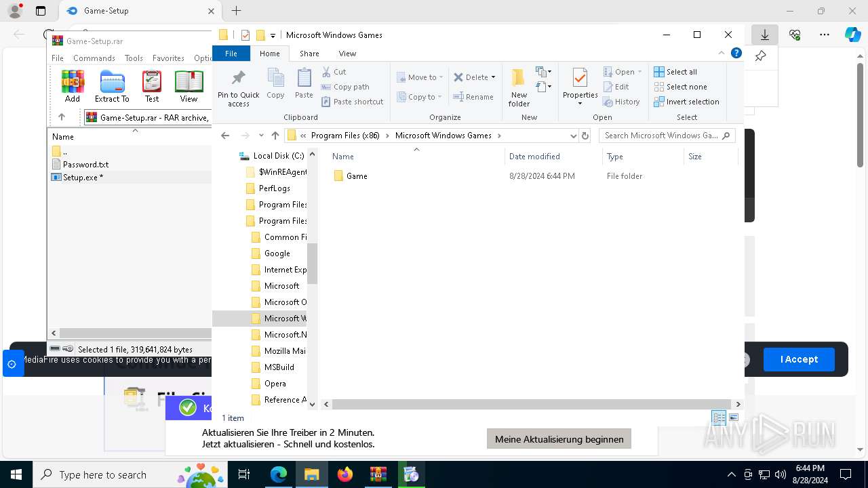This screenshot has height=488, width=868.
Task: Expand the Delete dropdown arrow
Action: (493, 77)
